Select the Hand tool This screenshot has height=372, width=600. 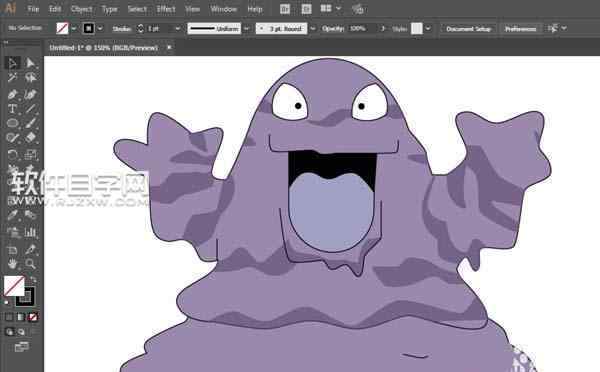(x=12, y=264)
